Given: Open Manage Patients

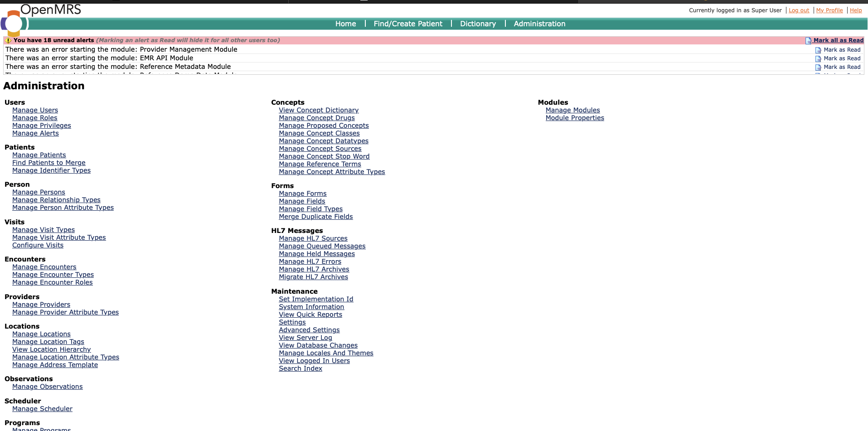Looking at the screenshot, I should [x=39, y=155].
